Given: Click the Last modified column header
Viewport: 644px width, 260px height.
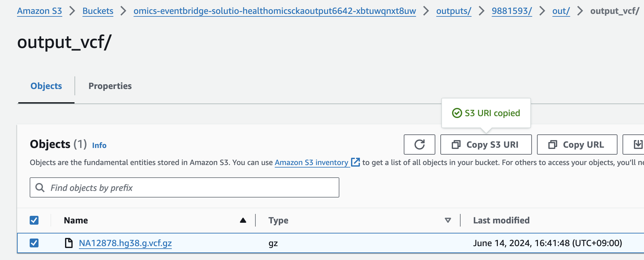Looking at the screenshot, I should (501, 220).
